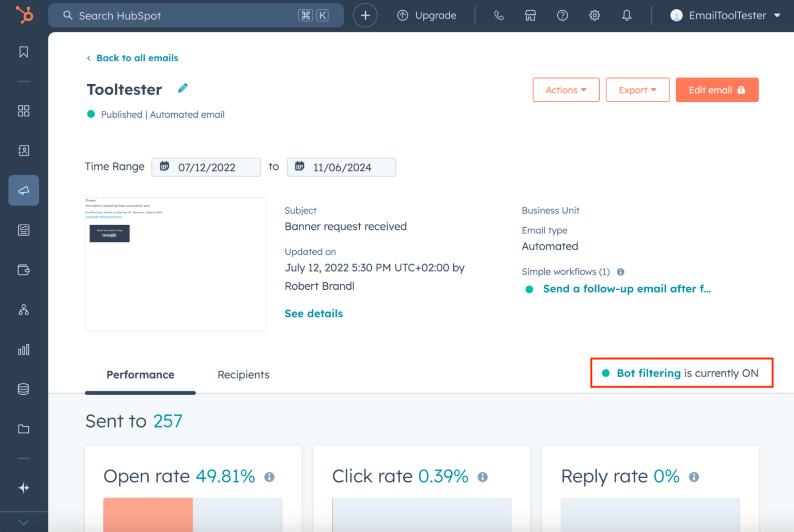Image resolution: width=794 pixels, height=532 pixels.
Task: Collapse the sidebar with the bottom chevron
Action: [x=23, y=522]
